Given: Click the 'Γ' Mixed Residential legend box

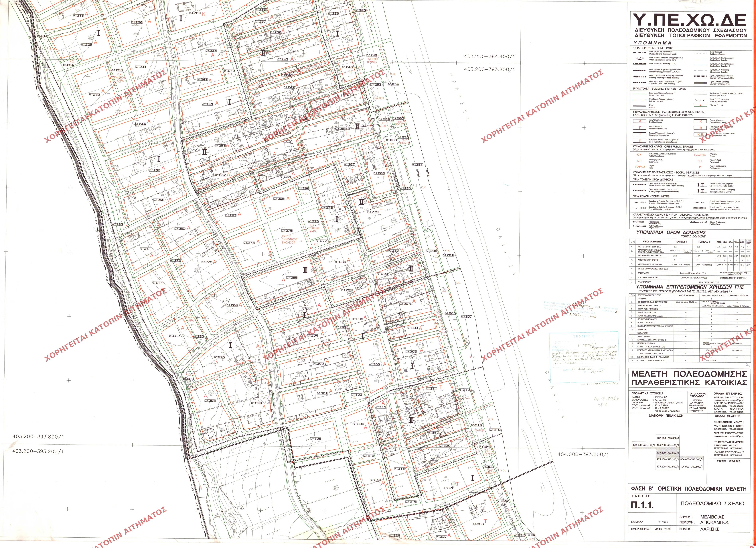Looking at the screenshot, I should (x=640, y=128).
